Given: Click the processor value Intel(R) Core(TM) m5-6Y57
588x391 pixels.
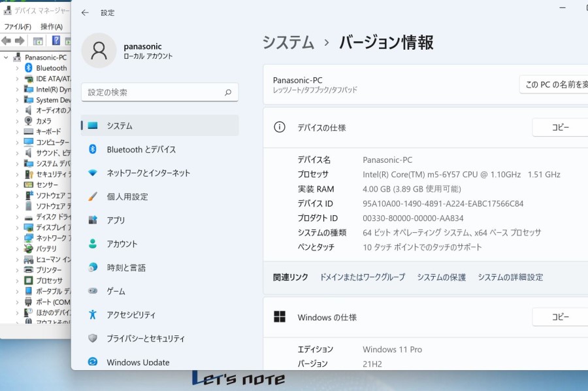Looking at the screenshot, I should click(461, 175).
